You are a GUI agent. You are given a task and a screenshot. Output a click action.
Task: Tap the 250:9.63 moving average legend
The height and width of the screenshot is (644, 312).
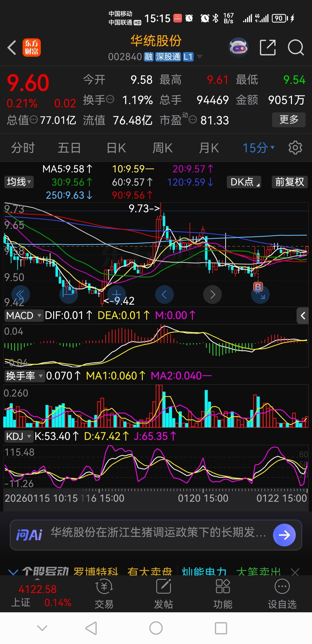pos(69,195)
